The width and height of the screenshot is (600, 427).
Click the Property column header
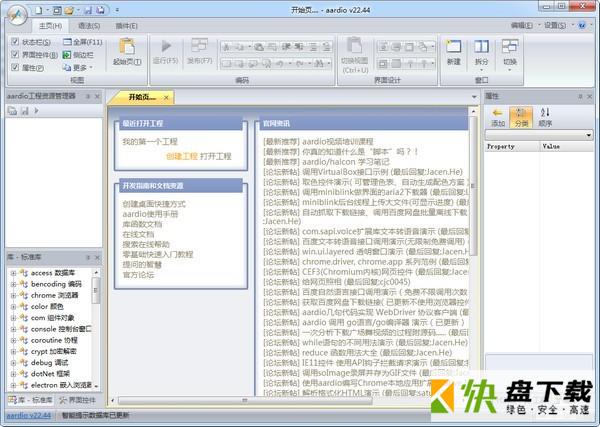512,147
